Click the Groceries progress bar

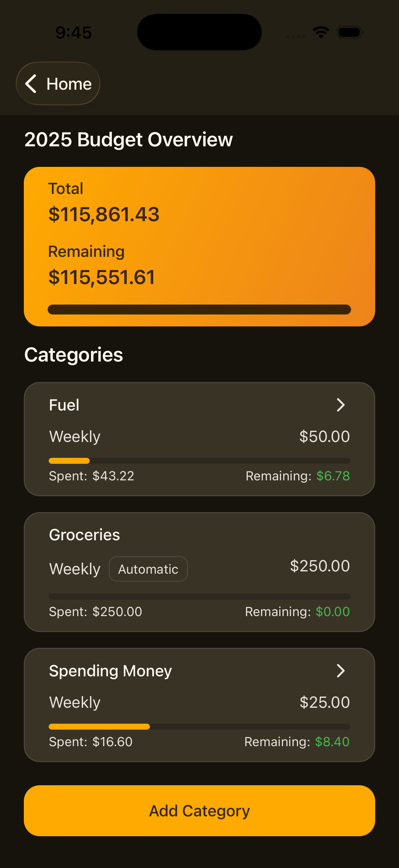tap(199, 597)
